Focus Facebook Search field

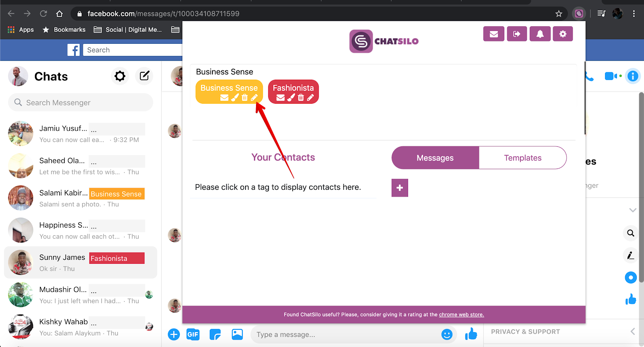(x=133, y=50)
